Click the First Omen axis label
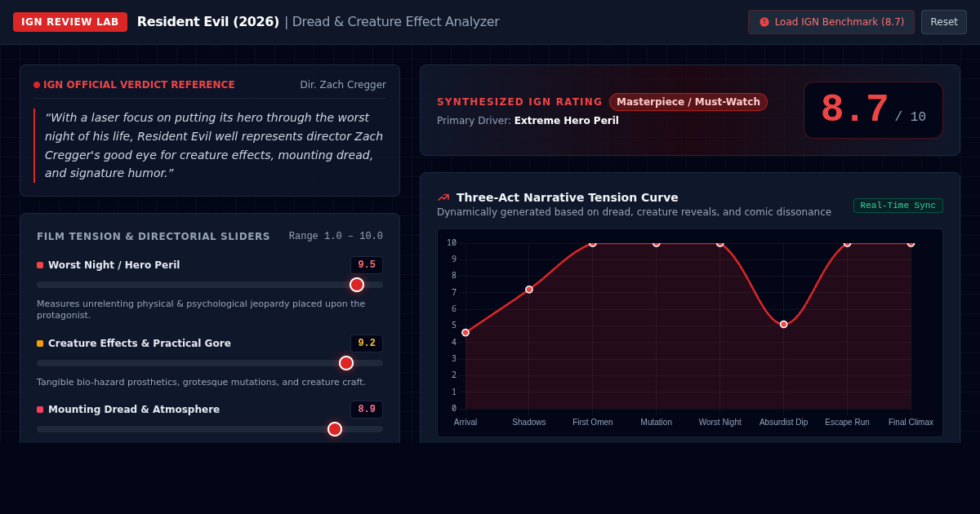The image size is (980, 514). [593, 423]
